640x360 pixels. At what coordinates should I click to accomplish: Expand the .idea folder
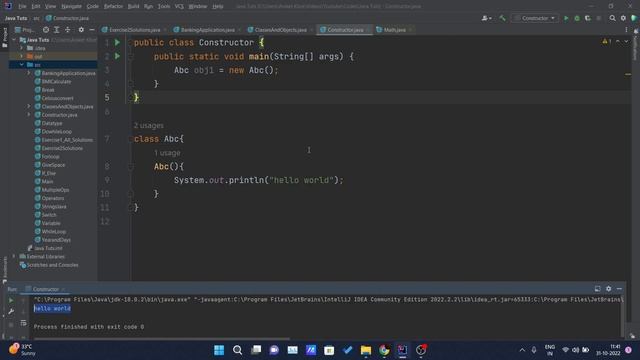point(22,48)
